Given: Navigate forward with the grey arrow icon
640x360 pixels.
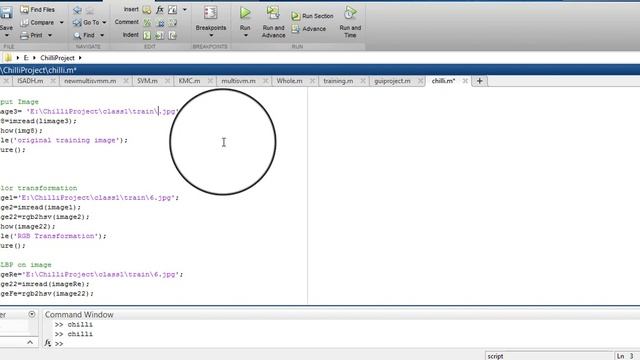Looking at the screenshot, I should click(x=90, y=10).
